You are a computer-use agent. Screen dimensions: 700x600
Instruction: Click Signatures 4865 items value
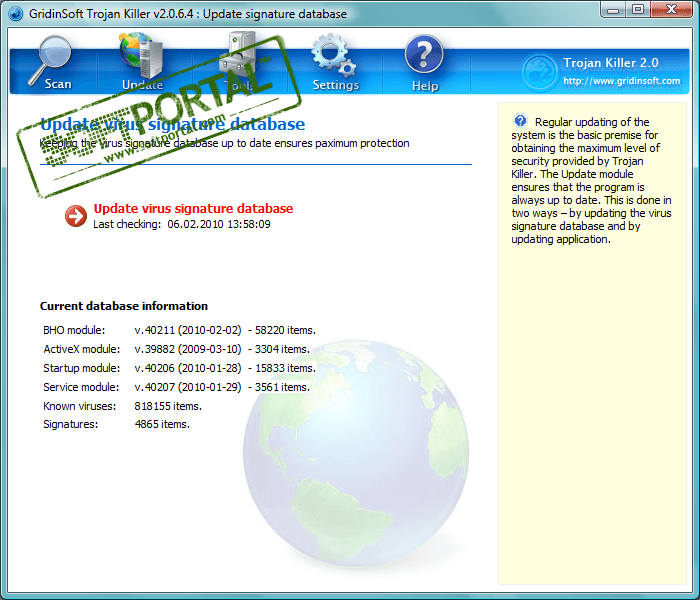pyautogui.click(x=162, y=424)
